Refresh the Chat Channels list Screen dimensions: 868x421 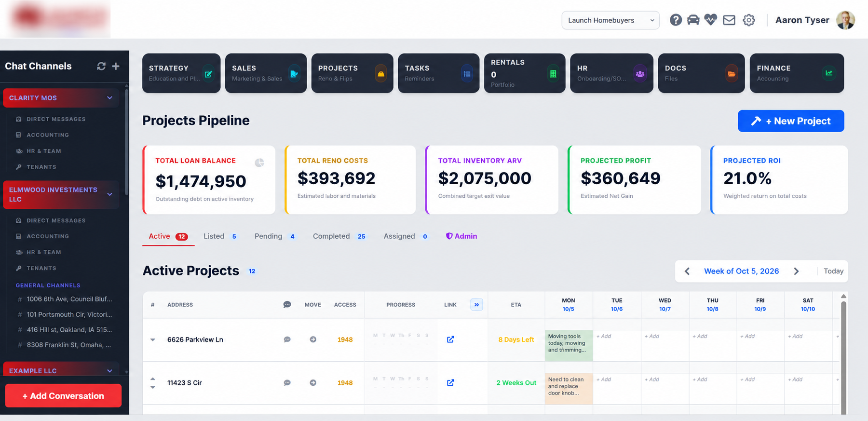click(101, 66)
